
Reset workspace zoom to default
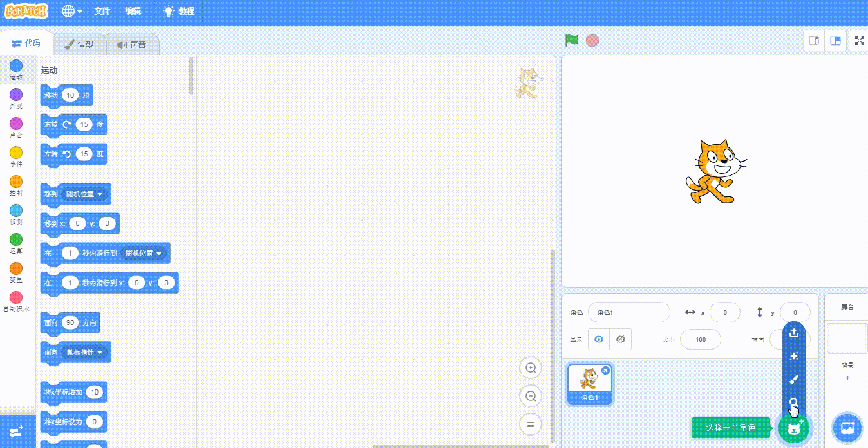(x=531, y=424)
